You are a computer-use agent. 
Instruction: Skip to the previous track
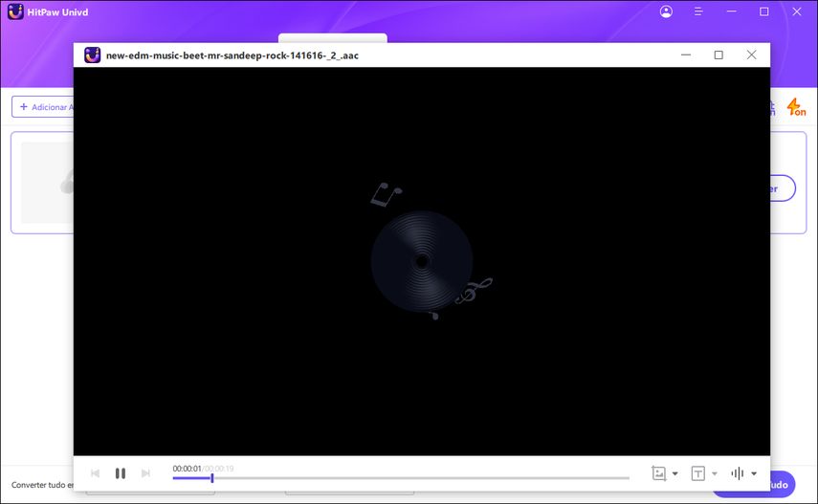point(95,473)
